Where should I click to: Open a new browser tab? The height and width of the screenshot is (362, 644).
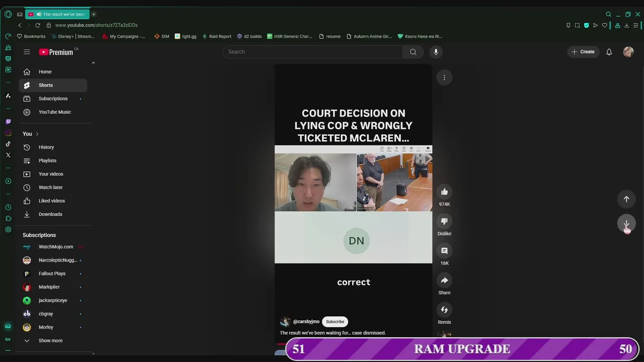94,14
